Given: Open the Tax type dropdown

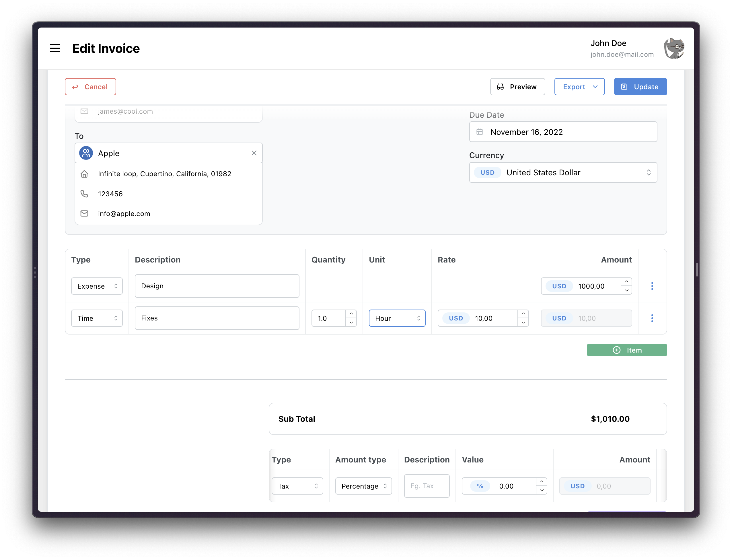Looking at the screenshot, I should pyautogui.click(x=297, y=486).
